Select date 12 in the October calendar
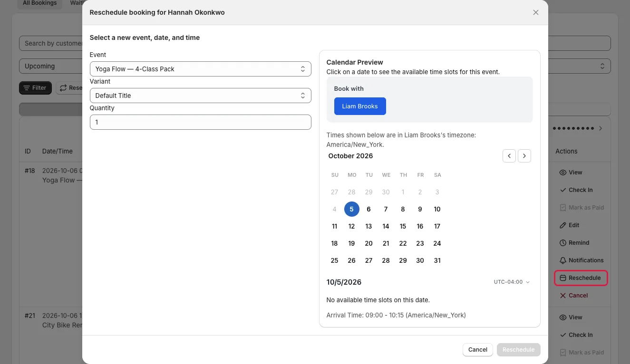 coord(352,226)
